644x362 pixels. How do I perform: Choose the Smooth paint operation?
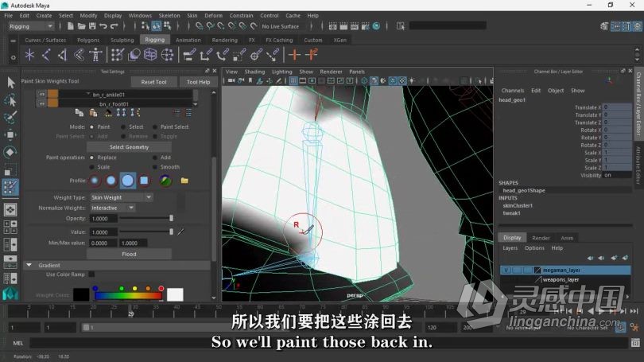point(155,167)
